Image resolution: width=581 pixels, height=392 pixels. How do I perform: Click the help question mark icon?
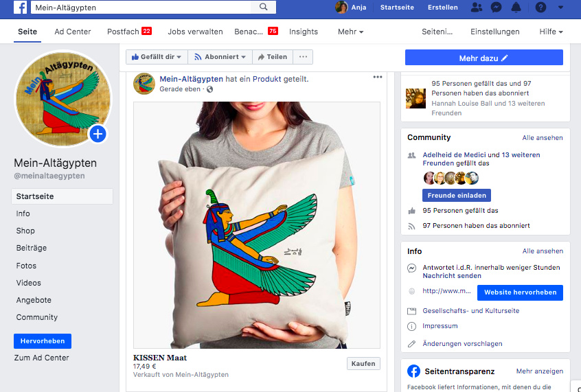point(540,8)
